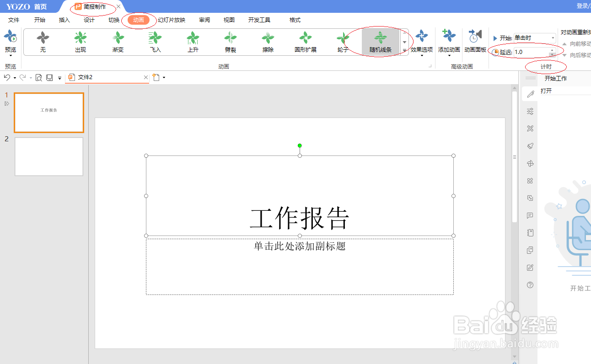Open the new document dropdown arrow

pos(164,78)
